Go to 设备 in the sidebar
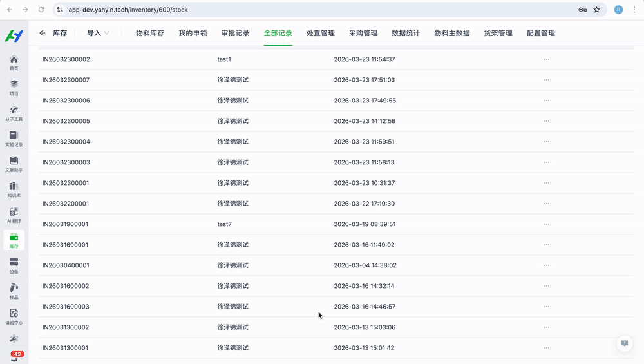 14,264
